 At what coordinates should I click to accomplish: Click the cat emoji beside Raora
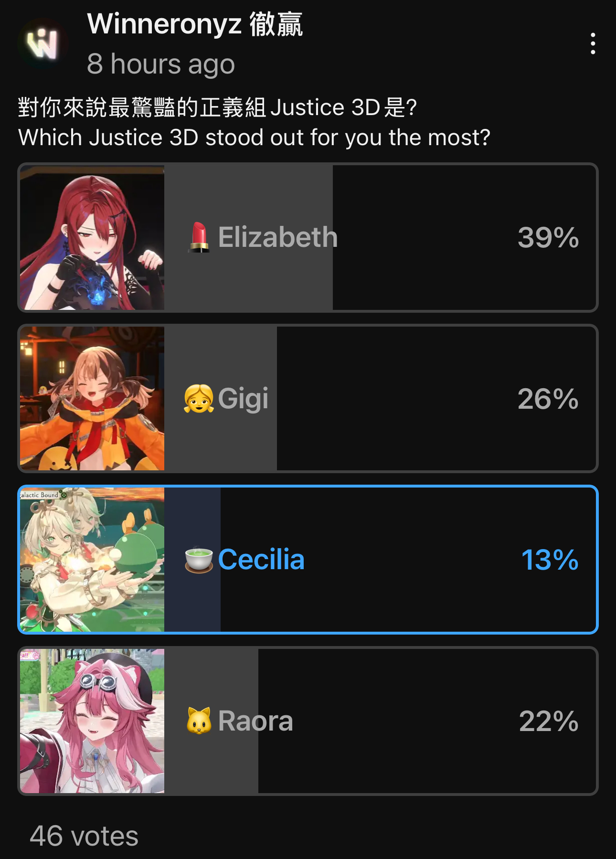pyautogui.click(x=199, y=721)
